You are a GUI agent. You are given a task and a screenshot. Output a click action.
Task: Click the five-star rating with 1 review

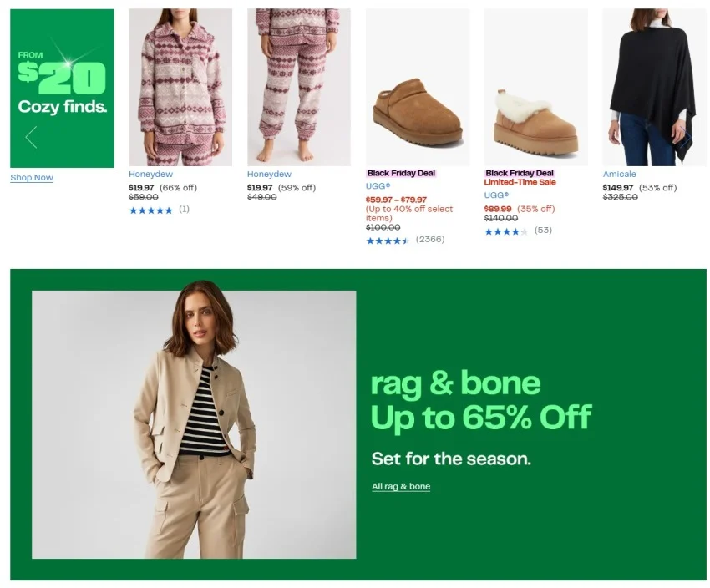151,210
